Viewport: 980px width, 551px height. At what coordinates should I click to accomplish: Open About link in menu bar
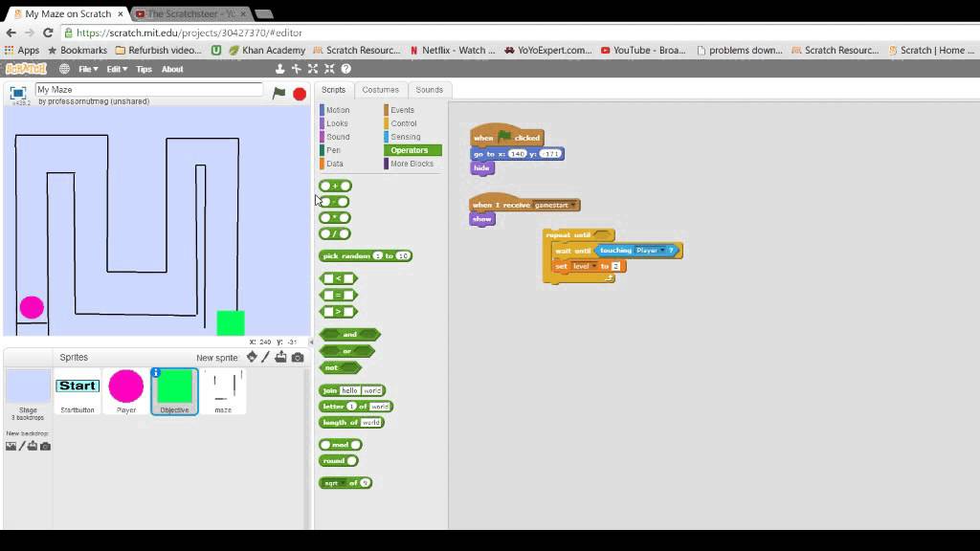pos(172,69)
